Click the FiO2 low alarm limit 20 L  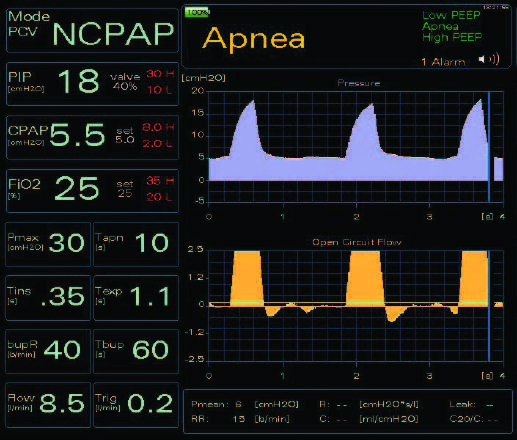point(159,197)
